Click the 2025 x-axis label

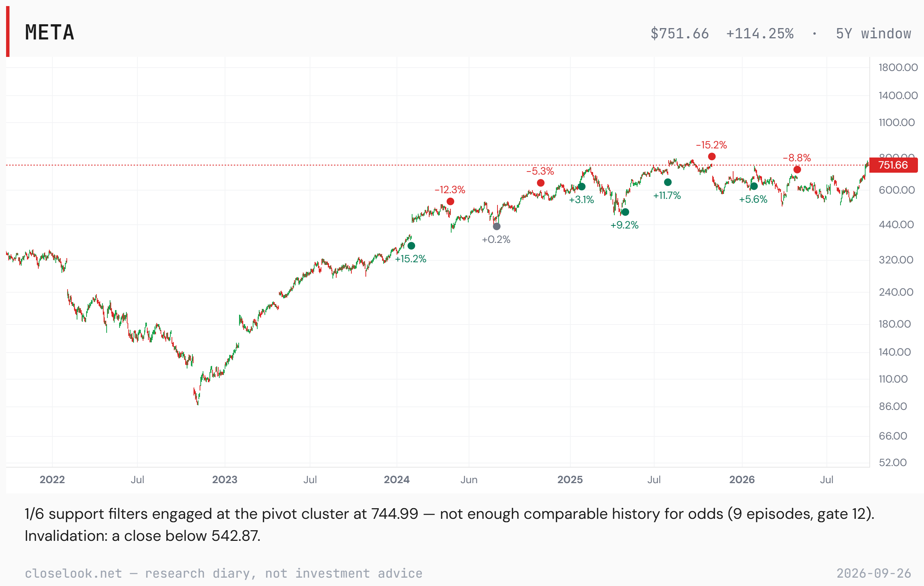(x=570, y=480)
